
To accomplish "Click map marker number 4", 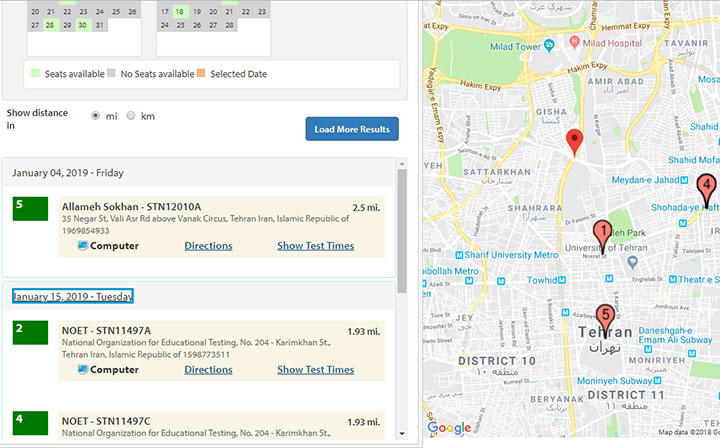I will tap(706, 190).
